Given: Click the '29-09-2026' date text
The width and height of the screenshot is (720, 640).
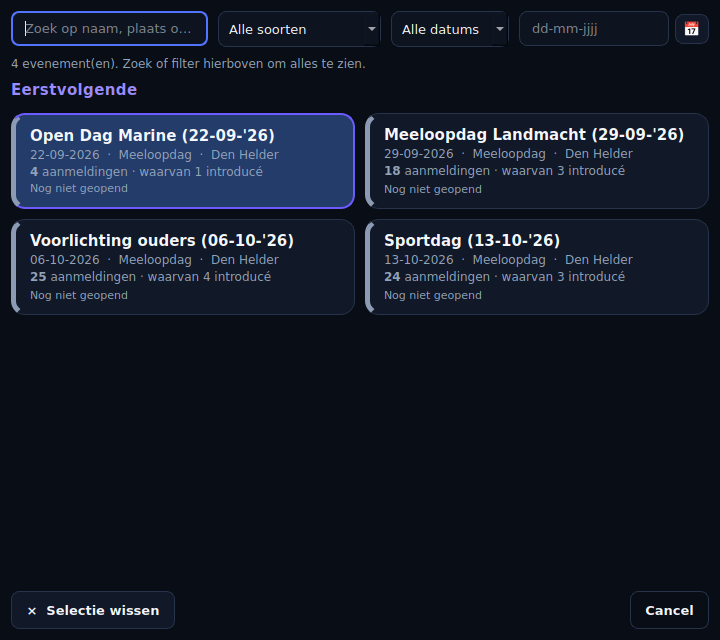Looking at the screenshot, I should click(419, 154).
